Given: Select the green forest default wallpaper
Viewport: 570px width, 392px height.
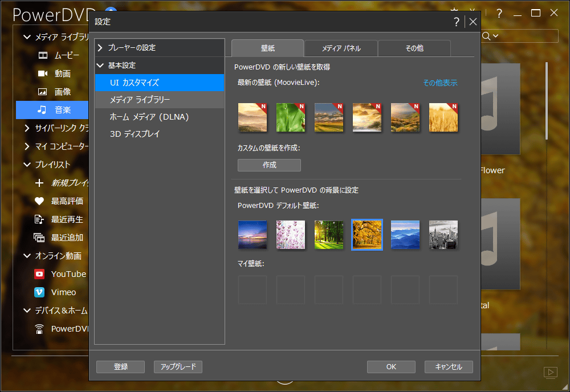Looking at the screenshot, I should (329, 235).
